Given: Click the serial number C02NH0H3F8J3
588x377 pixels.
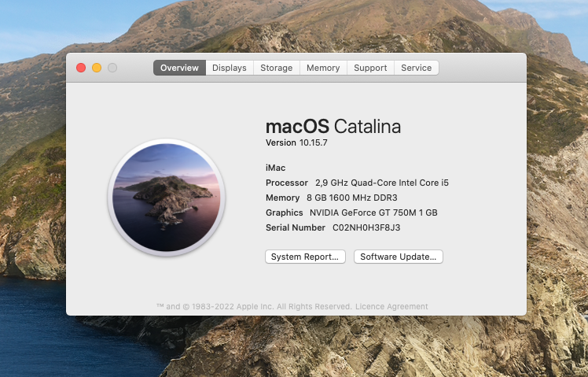Looking at the screenshot, I should coord(366,227).
